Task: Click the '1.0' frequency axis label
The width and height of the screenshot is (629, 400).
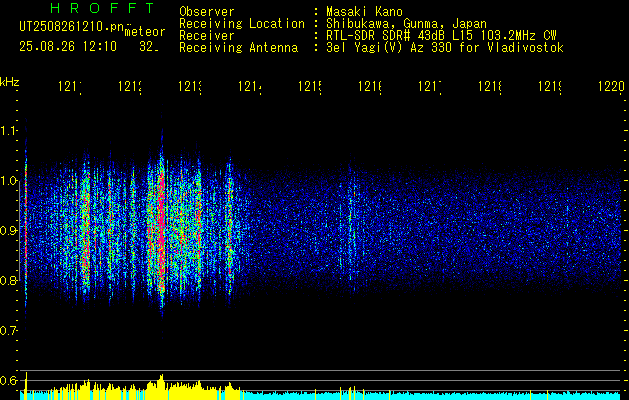Action: (x=9, y=181)
